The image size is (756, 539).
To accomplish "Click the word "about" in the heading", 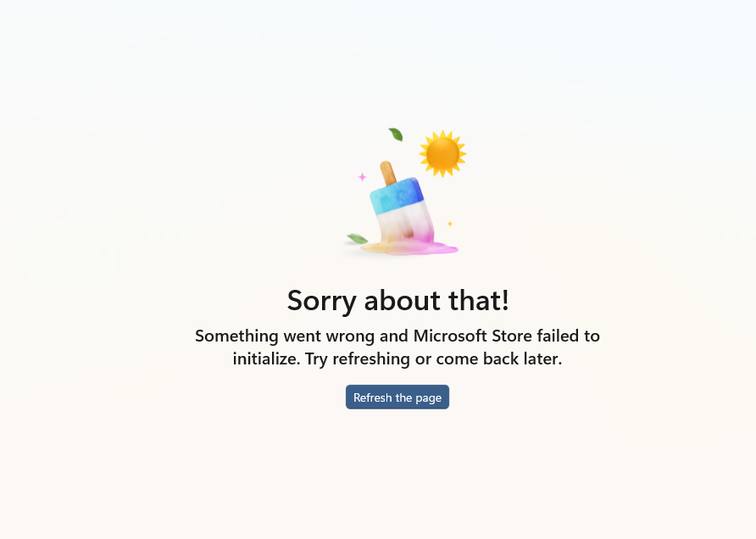I will pyautogui.click(x=402, y=300).
